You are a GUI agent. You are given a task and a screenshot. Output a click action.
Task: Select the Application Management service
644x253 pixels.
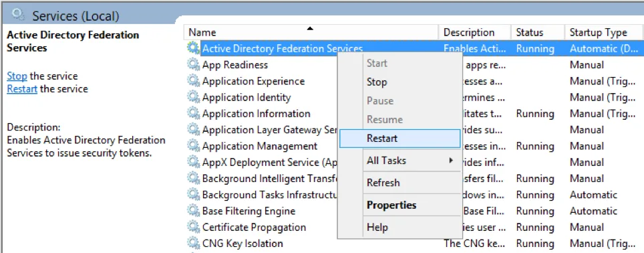pos(260,146)
